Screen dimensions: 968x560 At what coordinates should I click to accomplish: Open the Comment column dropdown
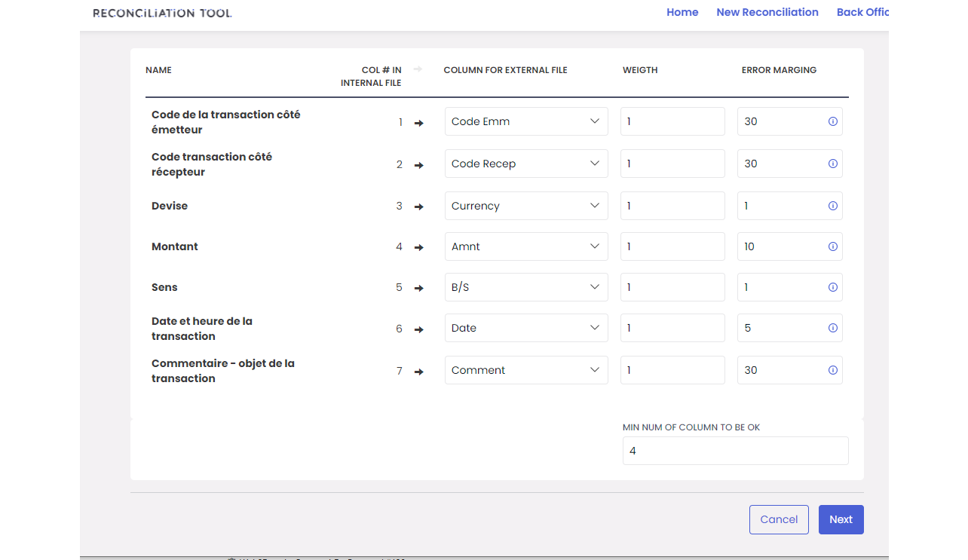click(525, 370)
